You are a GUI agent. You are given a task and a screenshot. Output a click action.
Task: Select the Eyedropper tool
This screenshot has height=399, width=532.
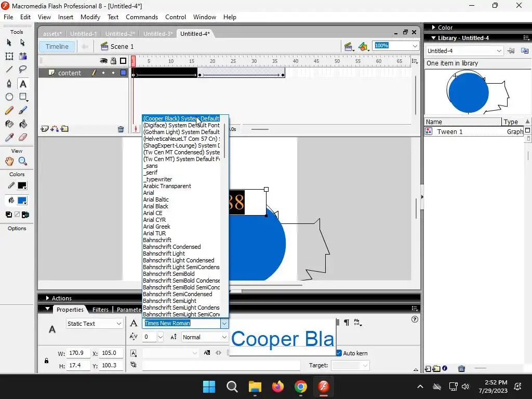tap(9, 137)
